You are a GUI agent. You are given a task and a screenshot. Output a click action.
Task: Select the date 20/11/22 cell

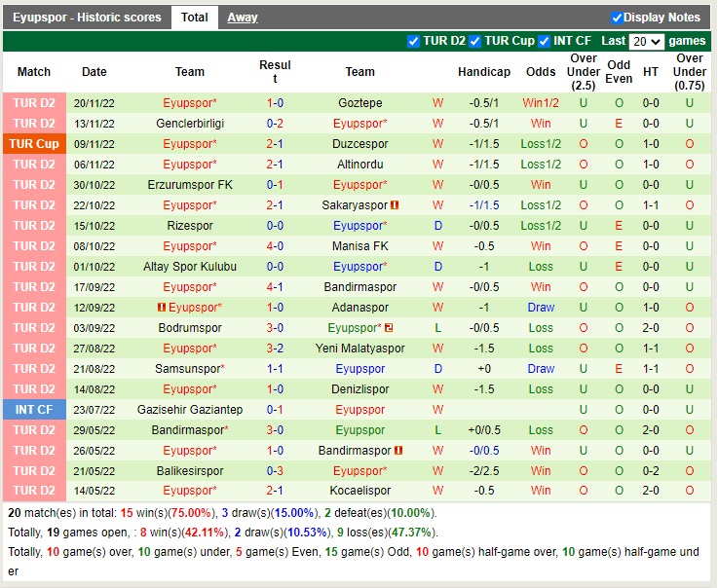pyautogui.click(x=94, y=103)
